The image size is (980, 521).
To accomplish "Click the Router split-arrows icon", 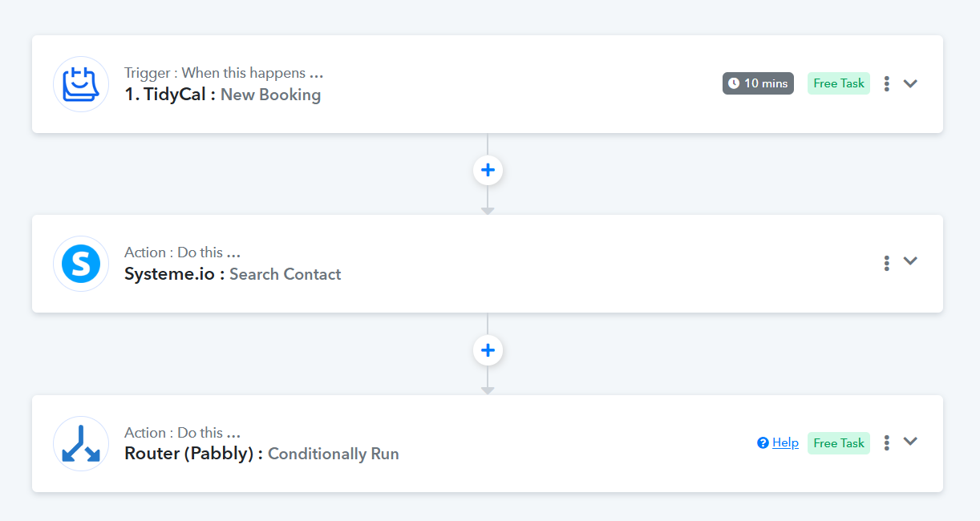I will click(x=81, y=443).
